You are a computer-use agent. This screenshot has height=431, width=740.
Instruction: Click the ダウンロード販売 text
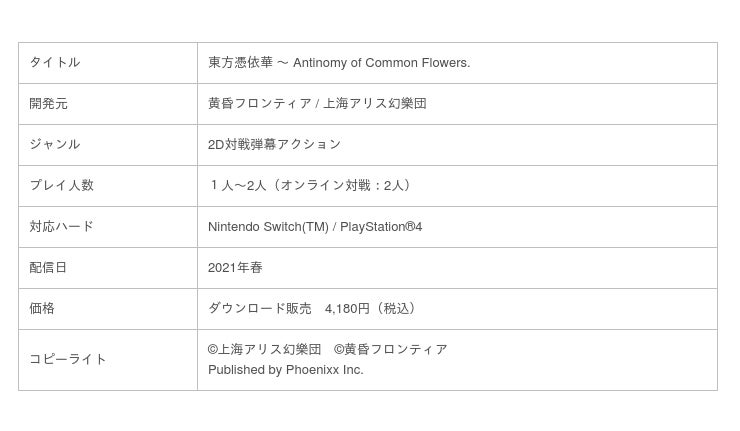[x=259, y=309]
